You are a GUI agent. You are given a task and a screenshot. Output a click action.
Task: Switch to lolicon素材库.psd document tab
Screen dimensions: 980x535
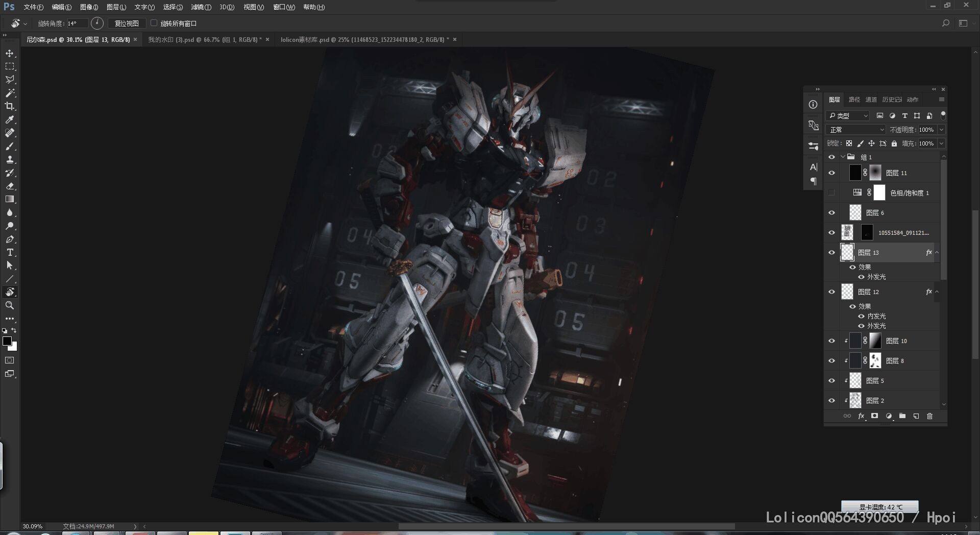(x=364, y=39)
